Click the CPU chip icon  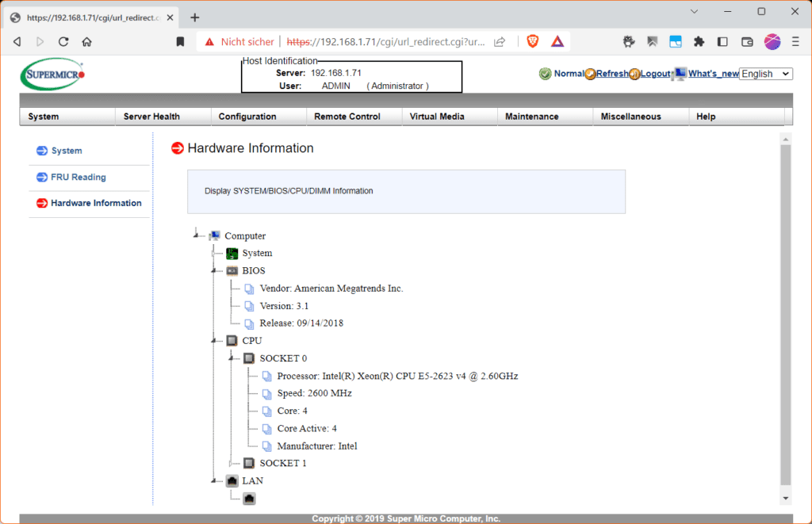232,341
